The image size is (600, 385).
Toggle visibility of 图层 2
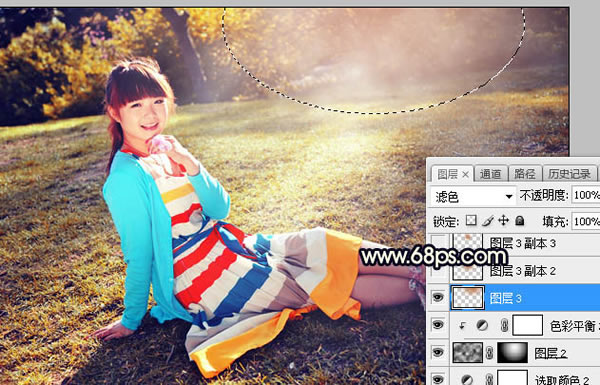coord(438,352)
